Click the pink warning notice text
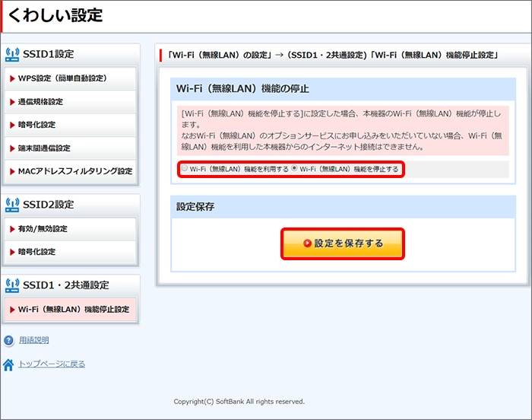 pyautogui.click(x=343, y=130)
